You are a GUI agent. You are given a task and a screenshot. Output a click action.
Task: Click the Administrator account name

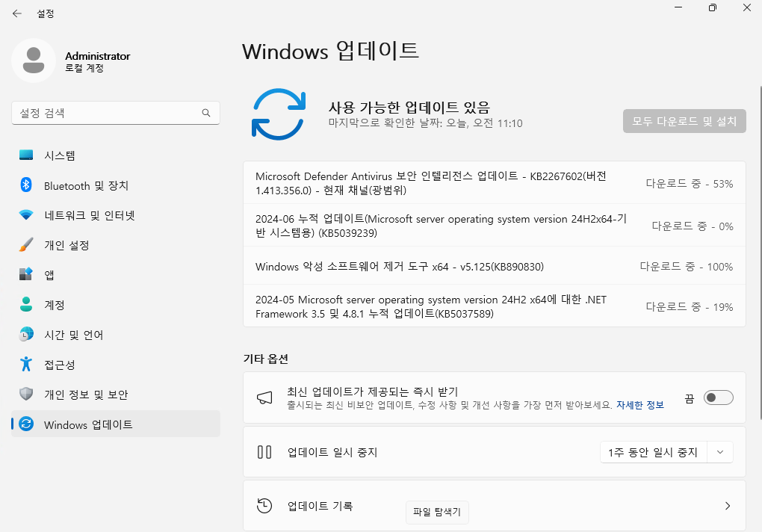98,56
